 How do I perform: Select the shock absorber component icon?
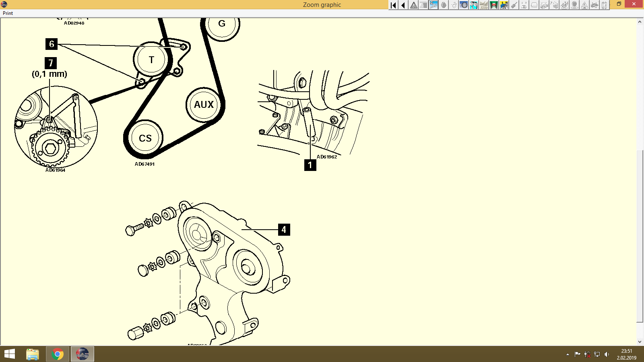(474, 5)
